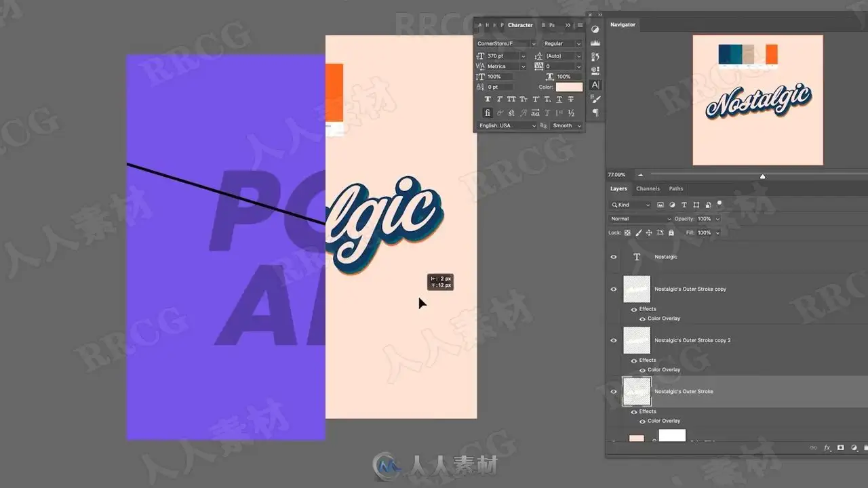Switch to the Paths tab
868x488 pixels.
(676, 188)
